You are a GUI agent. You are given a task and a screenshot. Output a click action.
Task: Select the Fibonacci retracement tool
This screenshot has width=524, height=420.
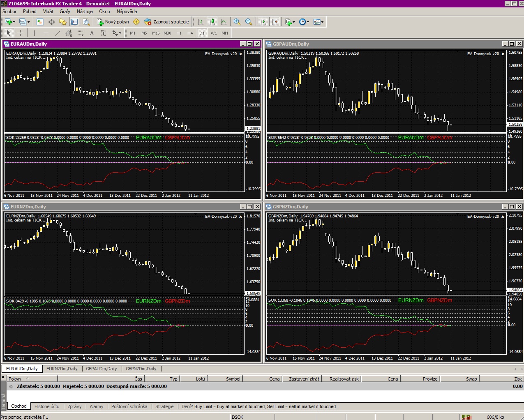click(x=81, y=33)
